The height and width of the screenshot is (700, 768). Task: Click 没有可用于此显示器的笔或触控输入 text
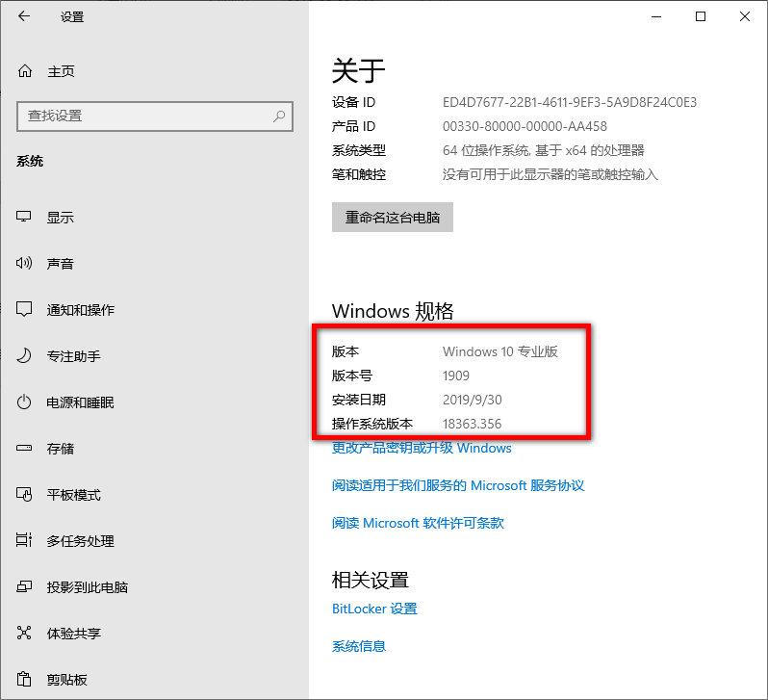tap(550, 174)
